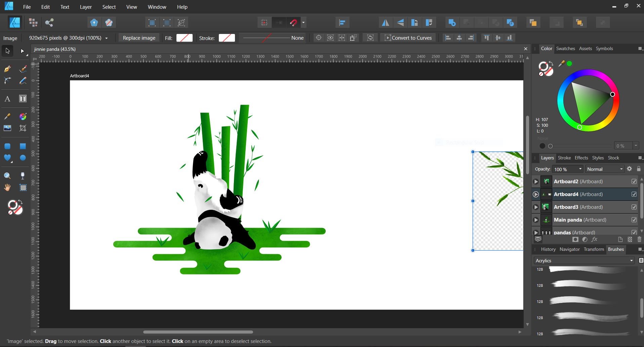Hide the Artboard2 layer using its checkbox
The image size is (644, 347).
(x=634, y=182)
